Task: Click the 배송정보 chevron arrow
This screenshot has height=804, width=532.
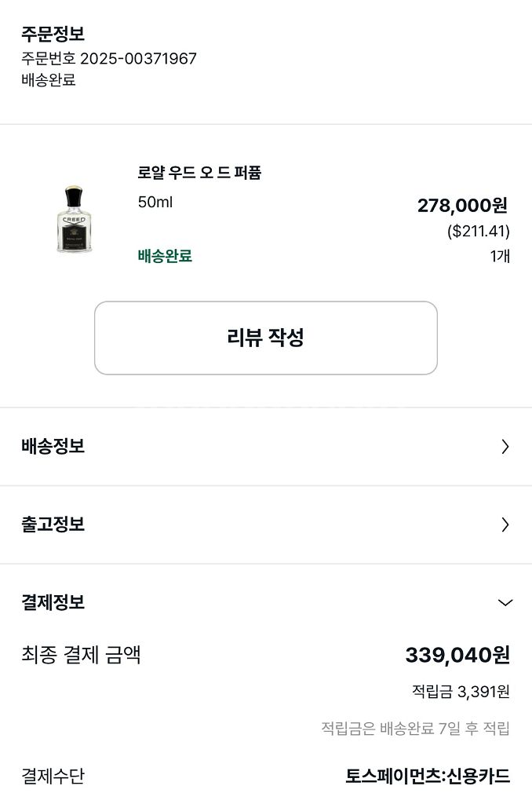Action: (505, 446)
